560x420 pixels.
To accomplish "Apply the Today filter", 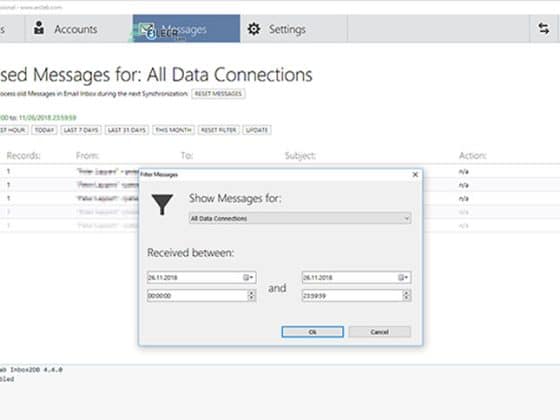I will pyautogui.click(x=44, y=130).
